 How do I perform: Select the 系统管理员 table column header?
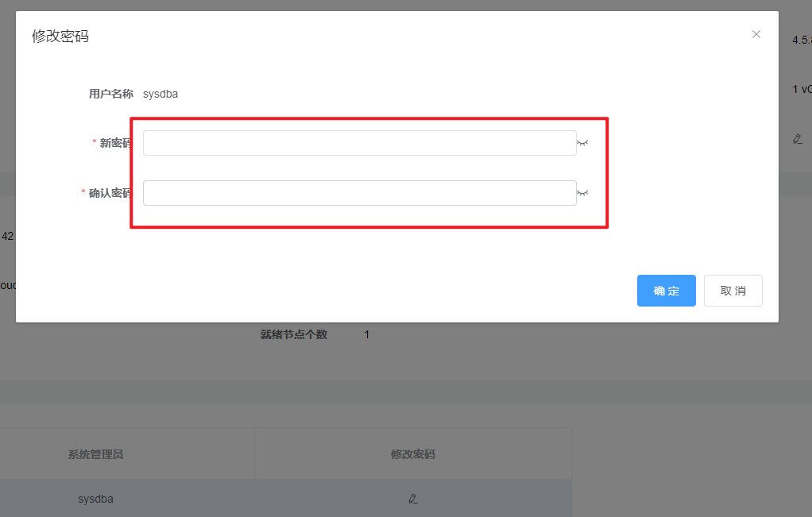[95, 454]
